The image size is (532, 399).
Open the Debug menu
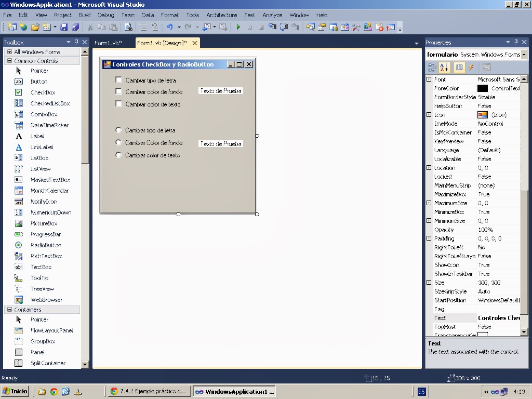coord(105,15)
